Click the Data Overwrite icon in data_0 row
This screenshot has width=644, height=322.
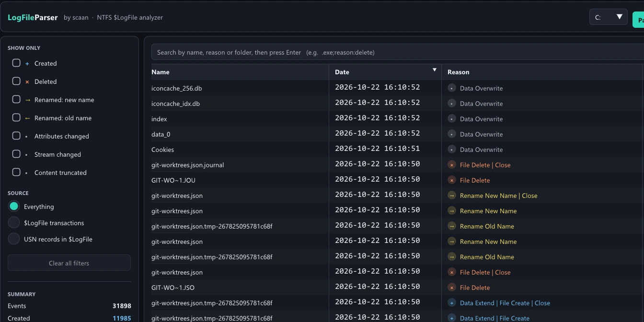coord(451,134)
